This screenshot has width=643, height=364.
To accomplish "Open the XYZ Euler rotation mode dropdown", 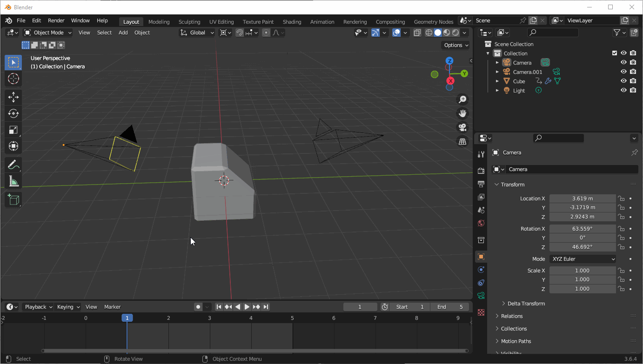I will point(583,258).
